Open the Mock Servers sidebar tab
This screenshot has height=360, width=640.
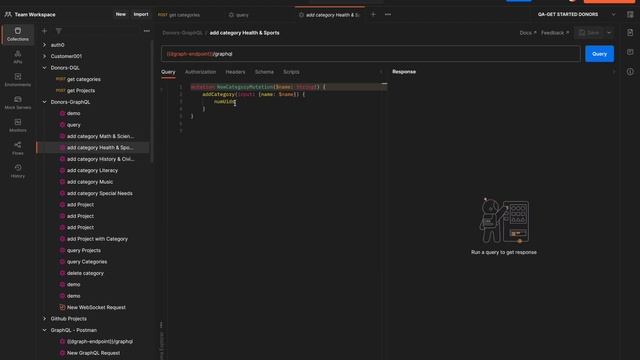pyautogui.click(x=18, y=103)
